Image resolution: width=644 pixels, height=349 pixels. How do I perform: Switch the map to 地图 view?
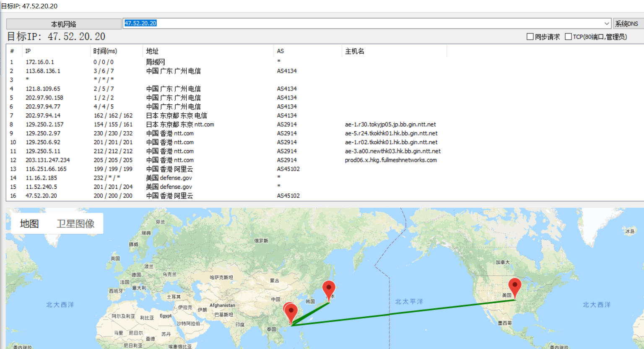(29, 224)
